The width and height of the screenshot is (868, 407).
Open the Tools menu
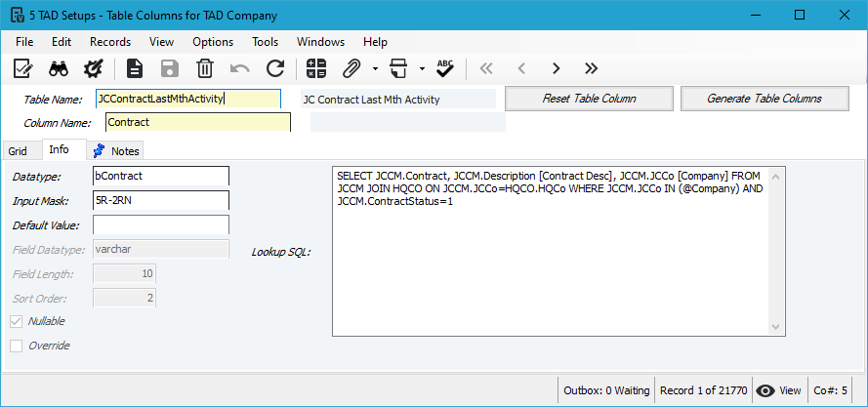pos(266,42)
